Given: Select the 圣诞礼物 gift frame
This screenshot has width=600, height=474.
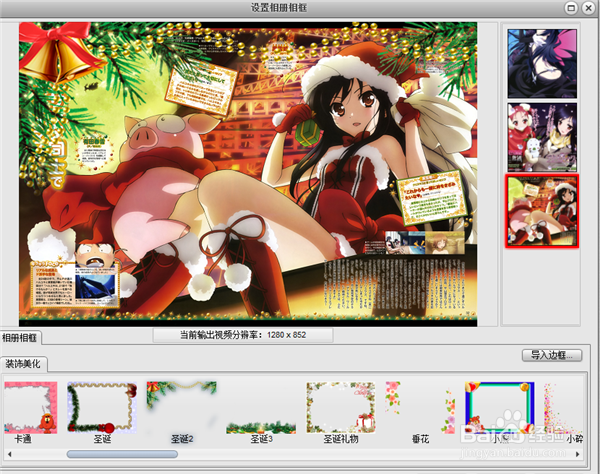Looking at the screenshot, I should (341, 407).
